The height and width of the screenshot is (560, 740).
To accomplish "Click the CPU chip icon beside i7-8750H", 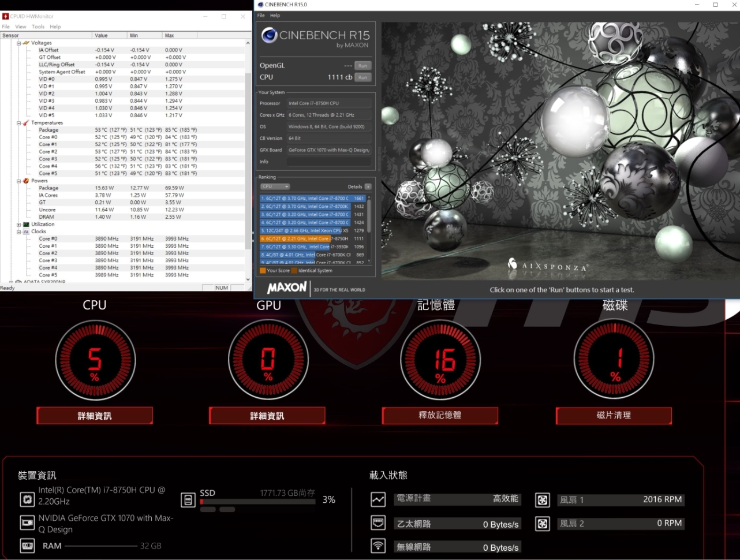I will click(x=27, y=498).
